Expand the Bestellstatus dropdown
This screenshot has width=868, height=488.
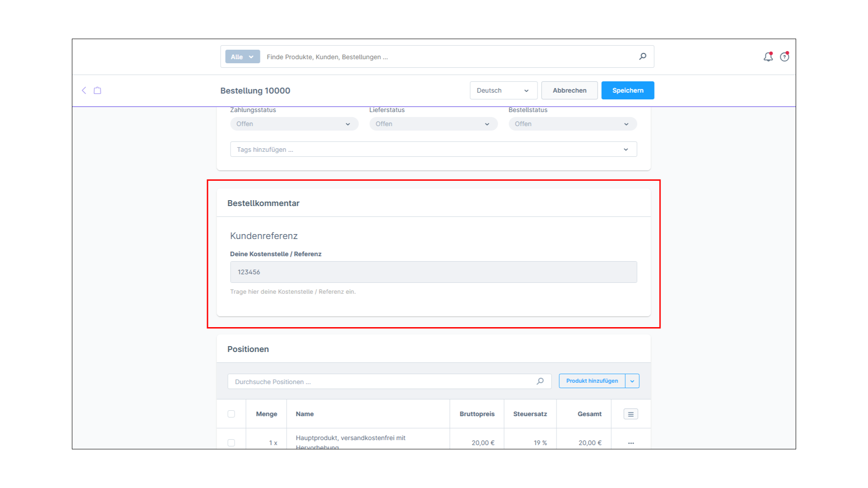572,124
